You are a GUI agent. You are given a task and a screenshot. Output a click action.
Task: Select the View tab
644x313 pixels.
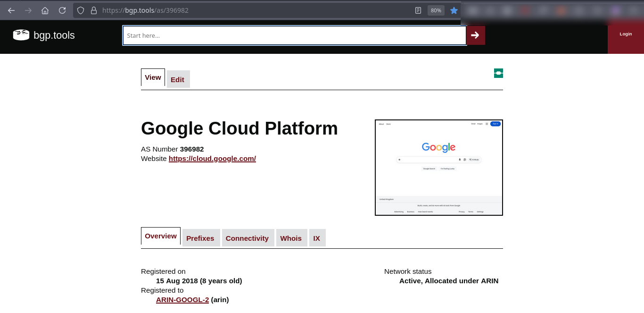click(x=153, y=77)
